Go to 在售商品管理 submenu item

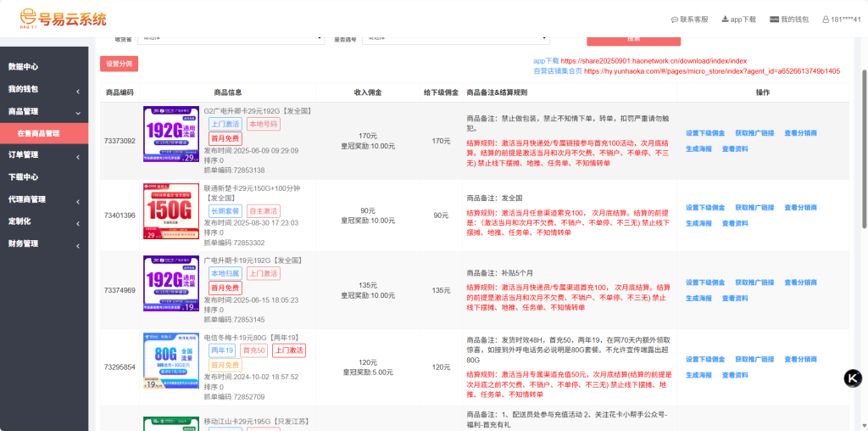[39, 133]
